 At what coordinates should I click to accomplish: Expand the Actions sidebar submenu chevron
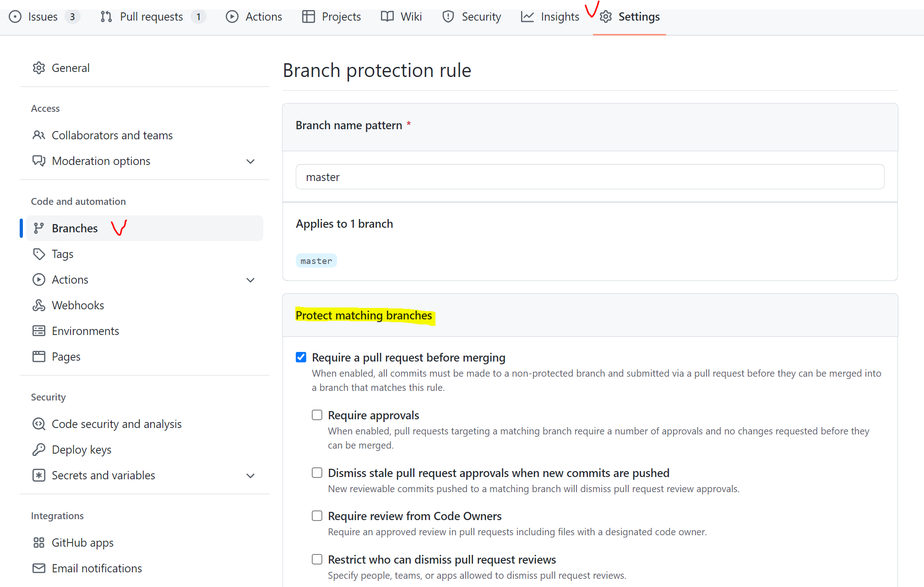pyautogui.click(x=250, y=280)
